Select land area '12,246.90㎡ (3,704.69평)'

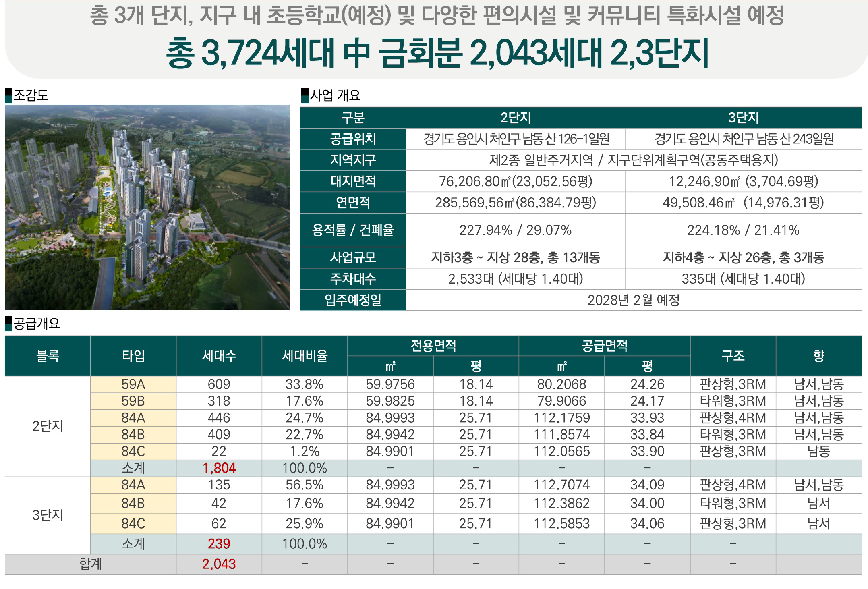click(744, 181)
